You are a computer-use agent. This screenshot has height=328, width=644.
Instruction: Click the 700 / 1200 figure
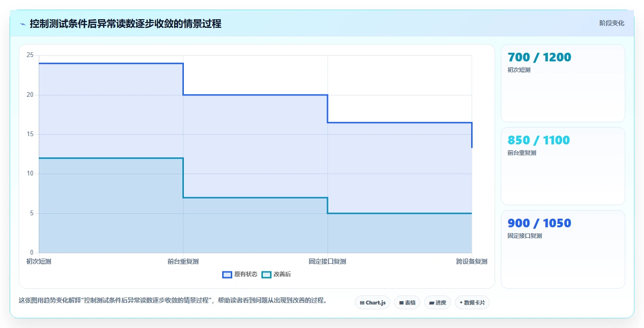tap(539, 58)
